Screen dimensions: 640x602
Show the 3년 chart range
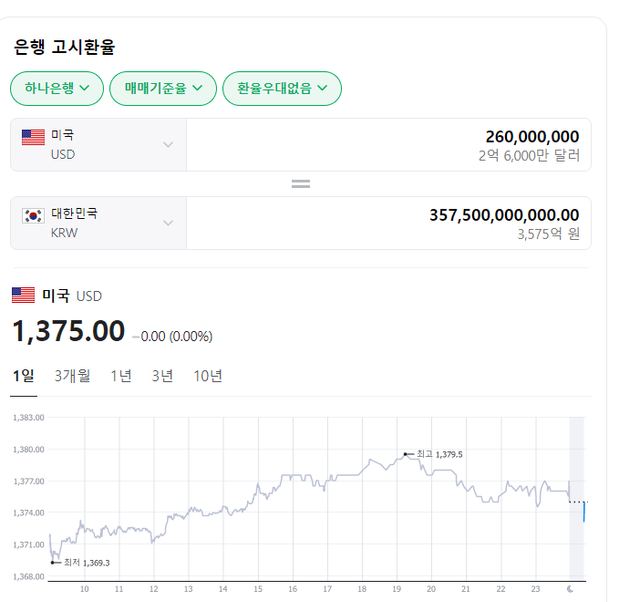[x=162, y=376]
